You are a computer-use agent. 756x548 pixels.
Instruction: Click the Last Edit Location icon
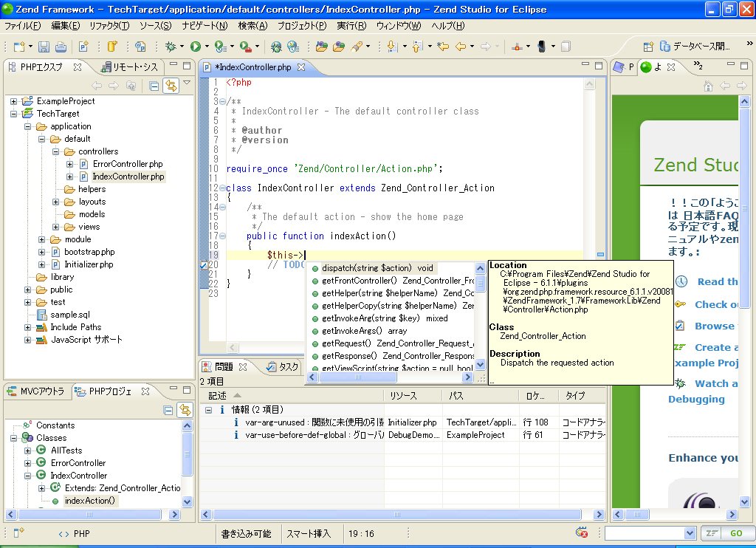pyautogui.click(x=443, y=47)
